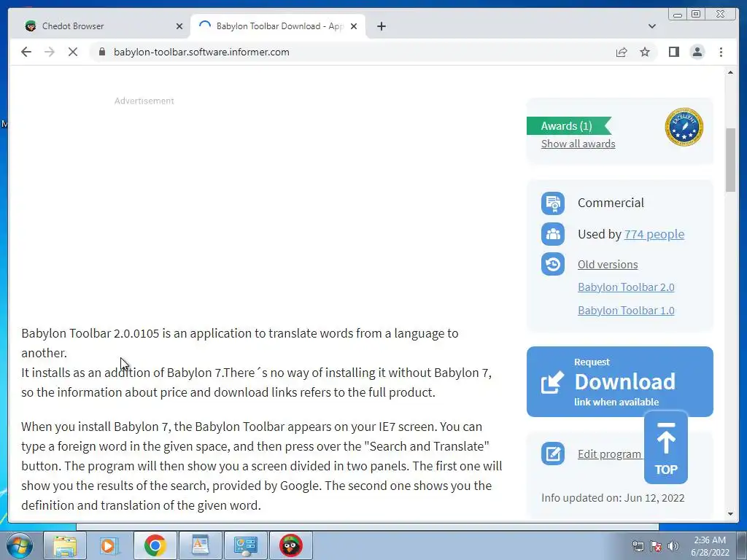
Task: Open Google Chrome from the taskbar
Action: point(155,545)
